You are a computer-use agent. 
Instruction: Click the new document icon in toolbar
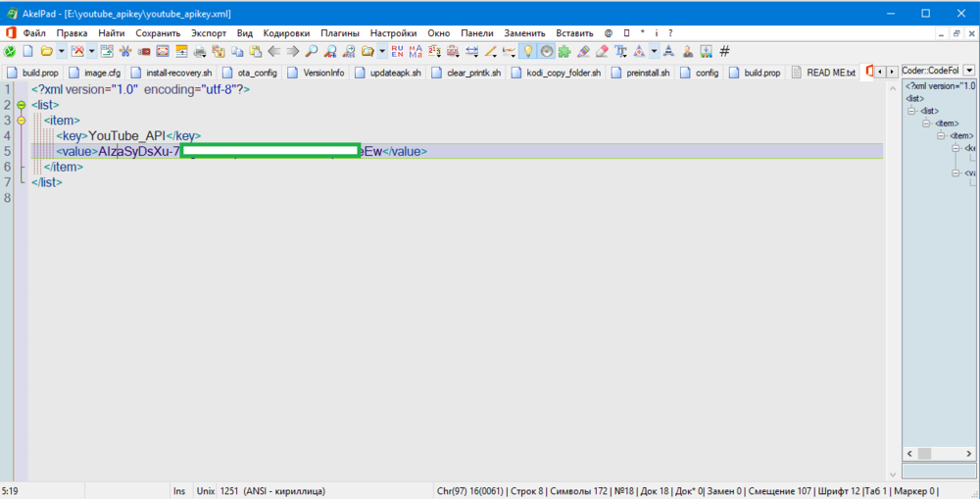28,51
